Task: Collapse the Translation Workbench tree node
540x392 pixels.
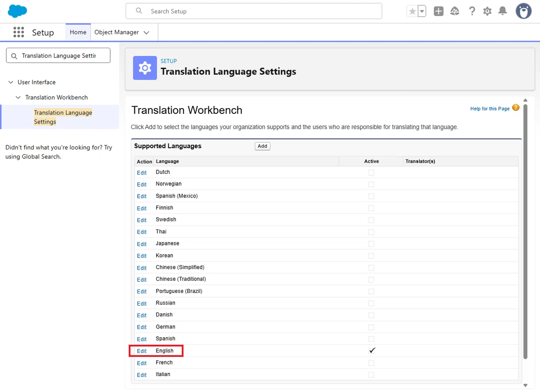Action: [18, 98]
